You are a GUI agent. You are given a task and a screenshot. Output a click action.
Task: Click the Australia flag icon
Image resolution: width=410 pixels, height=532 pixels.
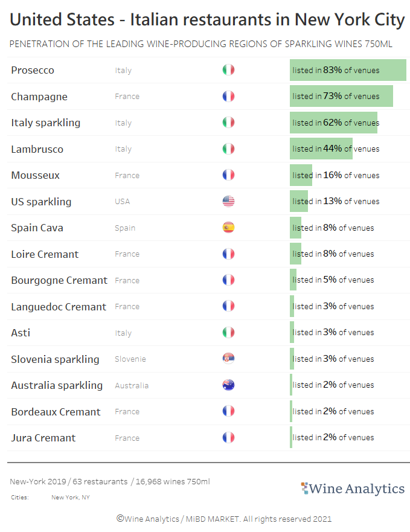228,385
